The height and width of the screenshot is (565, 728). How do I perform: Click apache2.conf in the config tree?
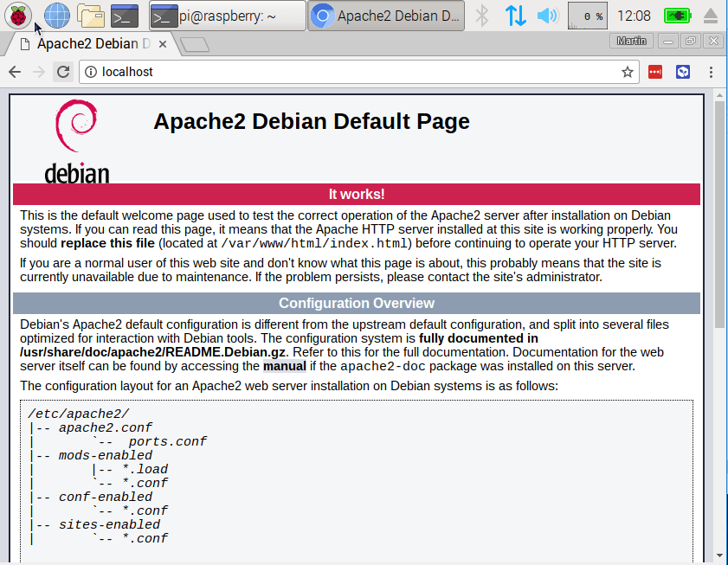106,427
